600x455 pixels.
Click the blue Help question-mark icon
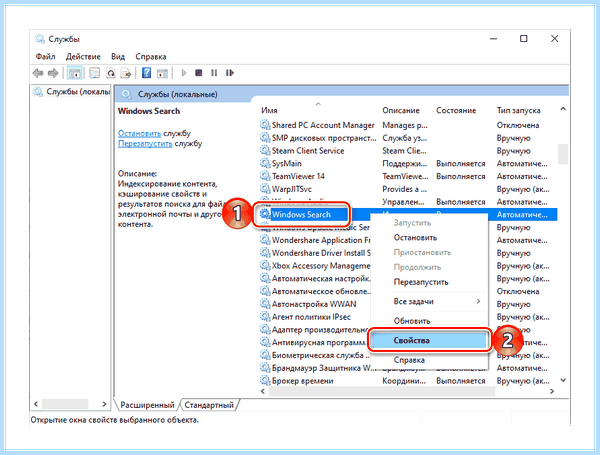coord(146,73)
